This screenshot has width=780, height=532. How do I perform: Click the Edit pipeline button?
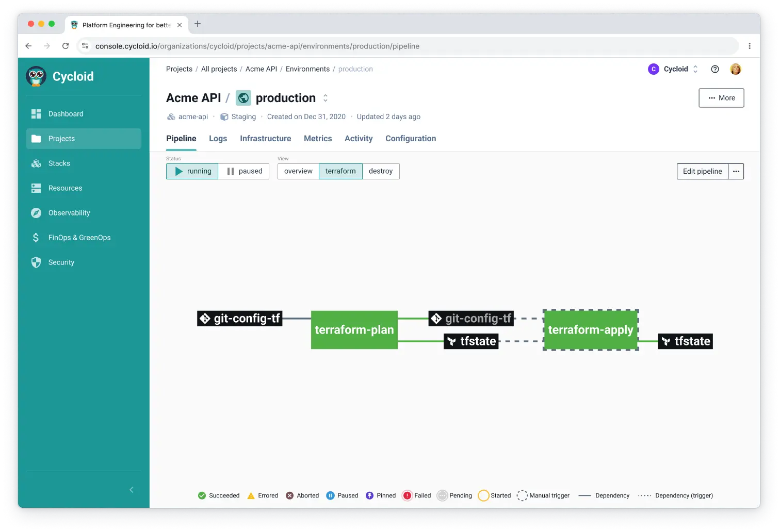click(702, 171)
